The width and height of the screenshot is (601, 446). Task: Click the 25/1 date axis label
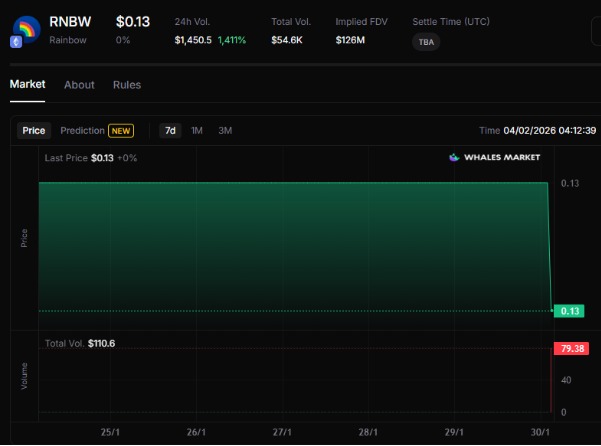(110, 432)
